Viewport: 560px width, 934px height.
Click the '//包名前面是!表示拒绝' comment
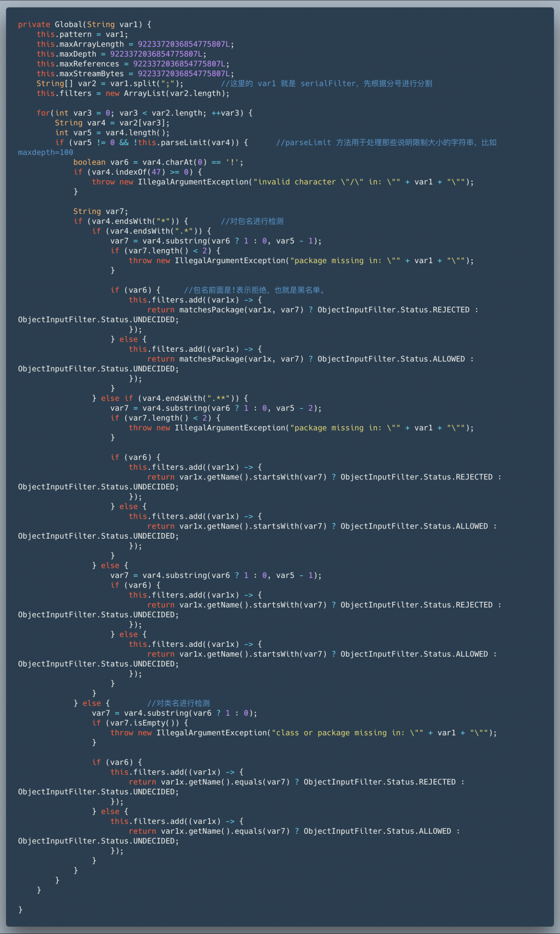click(255, 290)
